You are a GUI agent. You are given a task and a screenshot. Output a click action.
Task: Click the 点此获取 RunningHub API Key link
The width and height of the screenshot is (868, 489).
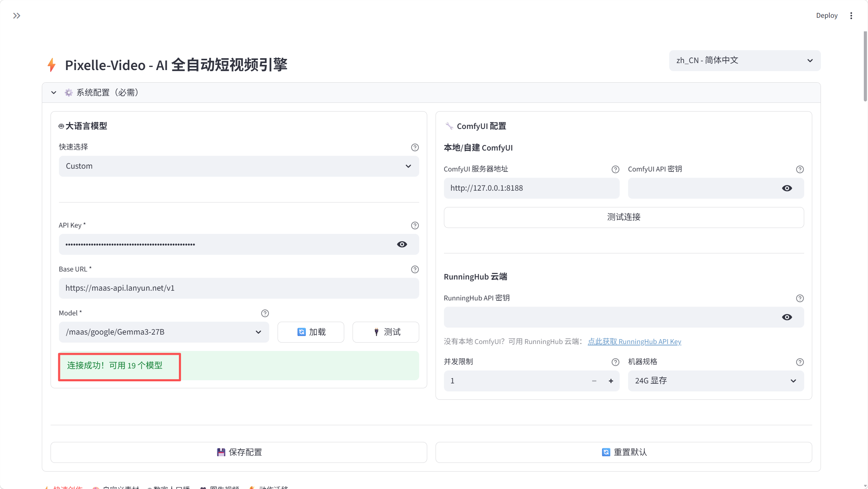(634, 342)
